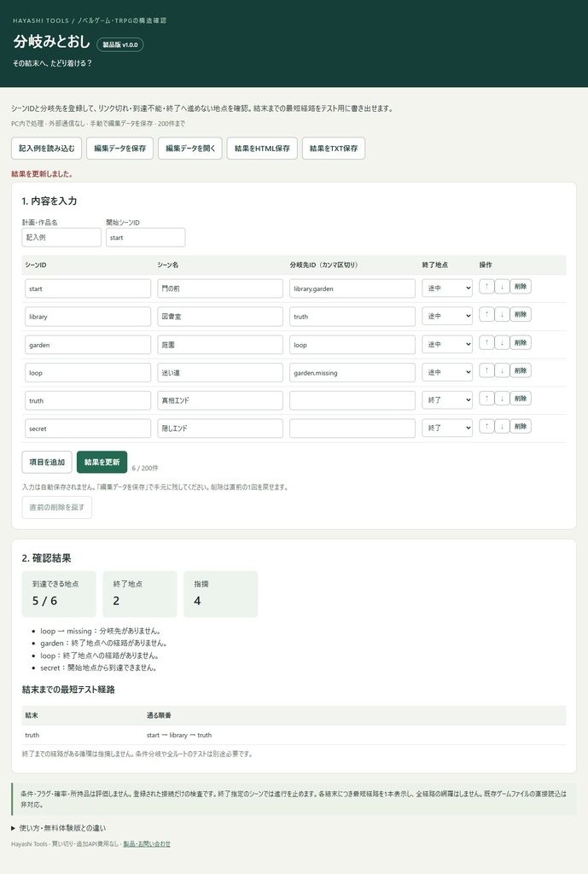Click the 到達できる地点 5 / 6 card

click(x=59, y=594)
